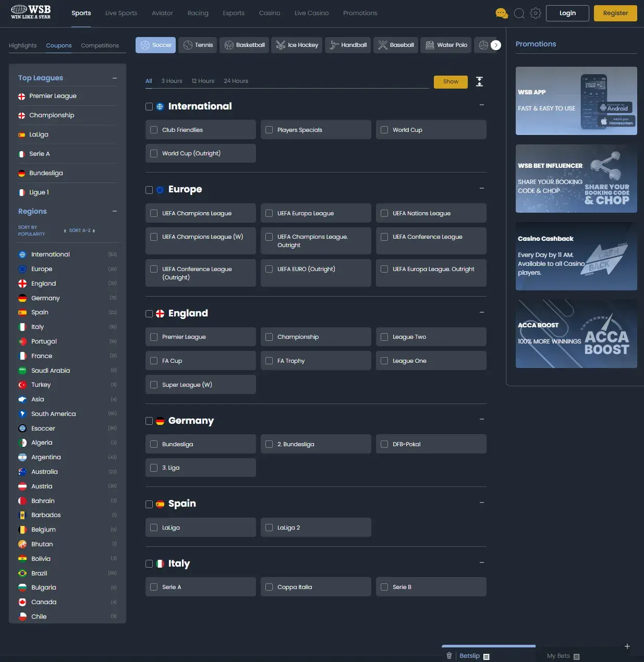Collapse the Top Leagues panel
Screen dimensions: 644x662
[x=115, y=78]
